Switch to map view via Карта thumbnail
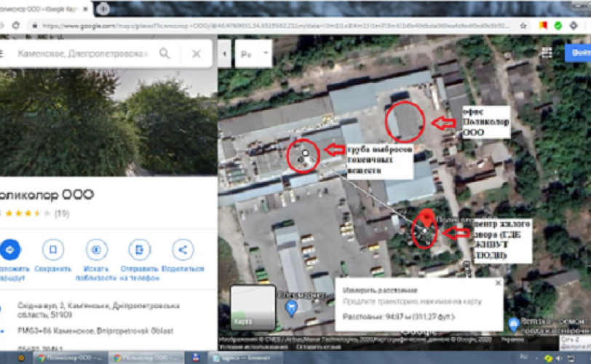 pos(253,307)
